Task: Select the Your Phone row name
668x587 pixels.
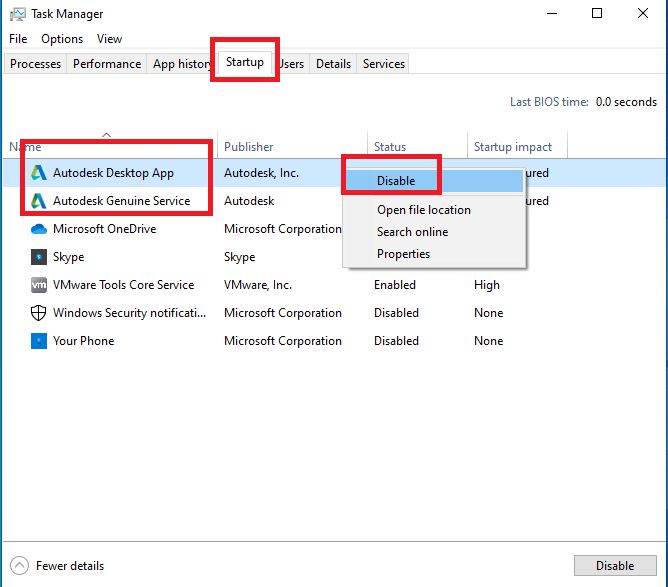Action: tap(84, 341)
